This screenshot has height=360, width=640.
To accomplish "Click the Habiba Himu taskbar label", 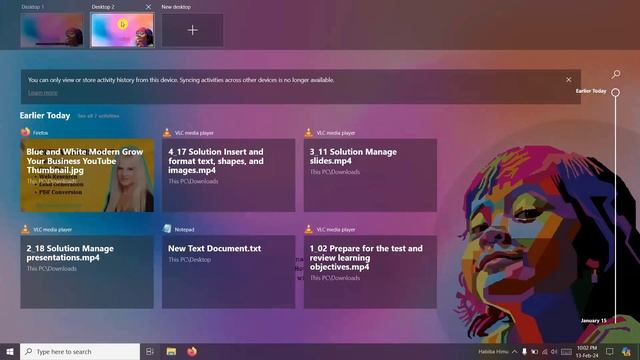I will pos(493,351).
